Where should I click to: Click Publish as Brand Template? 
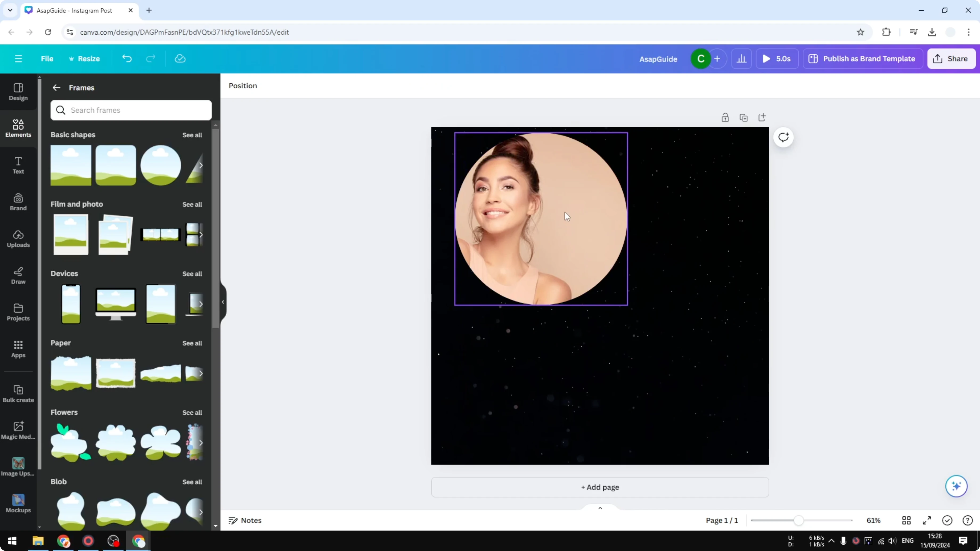(x=863, y=59)
